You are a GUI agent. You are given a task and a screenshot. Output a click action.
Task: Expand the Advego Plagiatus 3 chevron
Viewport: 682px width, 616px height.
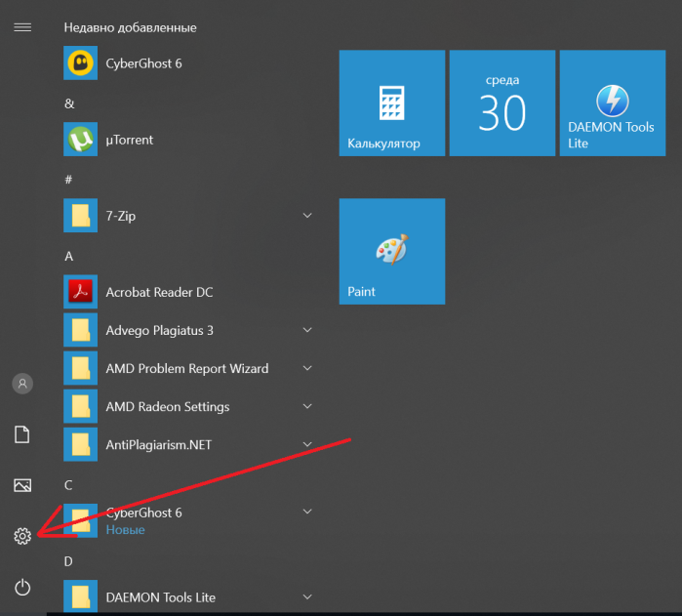(x=307, y=330)
